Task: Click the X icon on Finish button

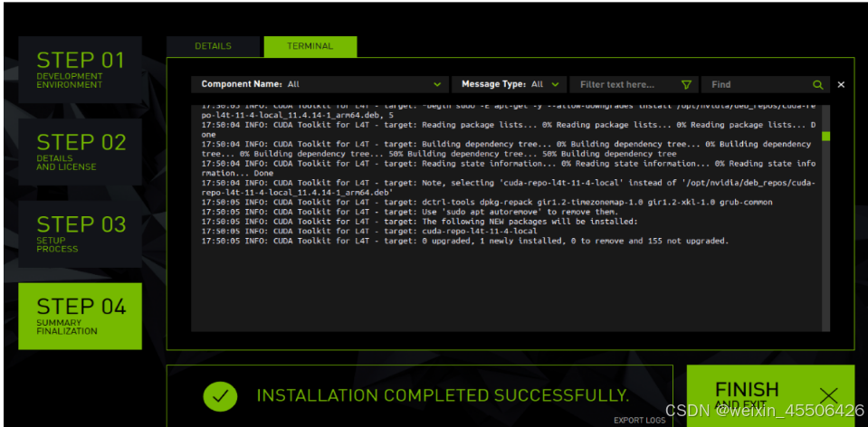Action: [828, 395]
